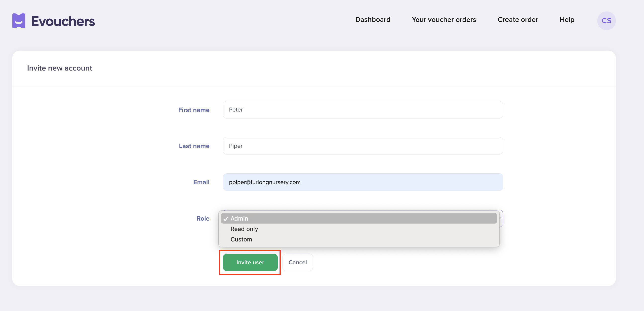Screen dimensions: 644x311
Task: Click the green Invite user button
Action: click(x=250, y=262)
